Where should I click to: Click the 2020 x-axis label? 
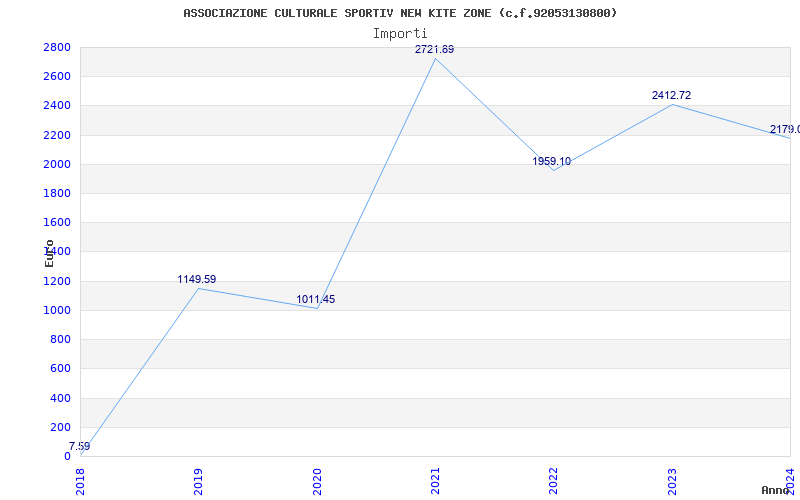click(317, 481)
